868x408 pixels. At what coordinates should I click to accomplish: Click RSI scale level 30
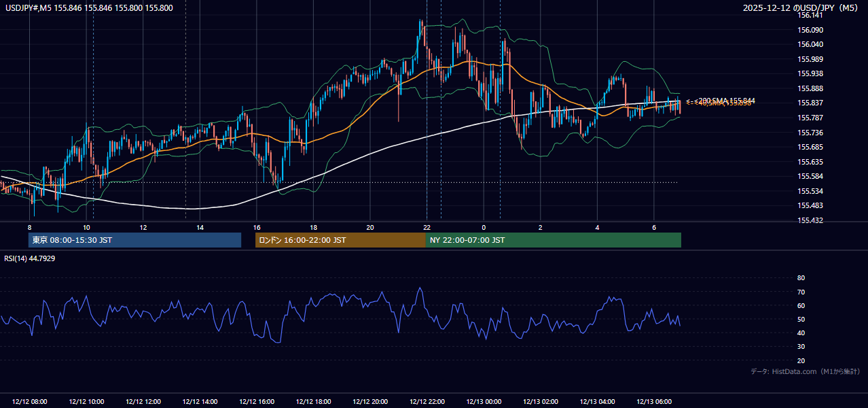[x=801, y=347]
